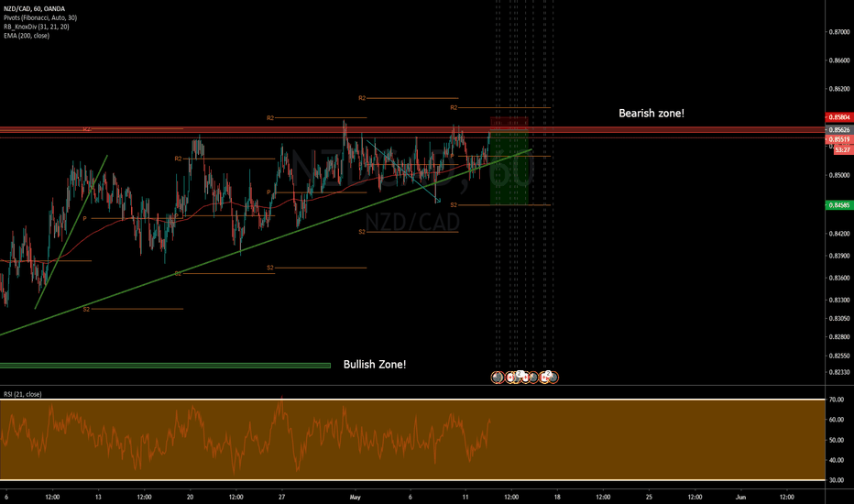
Task: Click the rightmost New Zealand economic event icon
Action: tap(553, 377)
